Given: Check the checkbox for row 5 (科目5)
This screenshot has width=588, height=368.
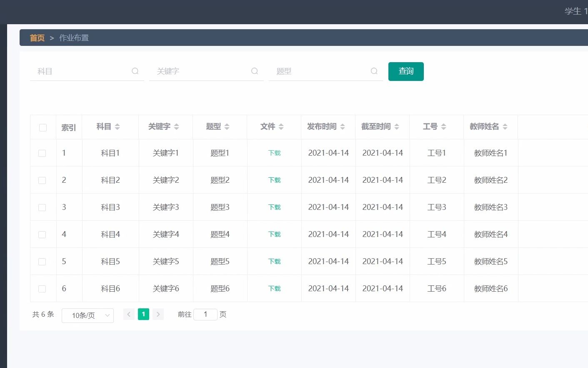Looking at the screenshot, I should (x=42, y=261).
